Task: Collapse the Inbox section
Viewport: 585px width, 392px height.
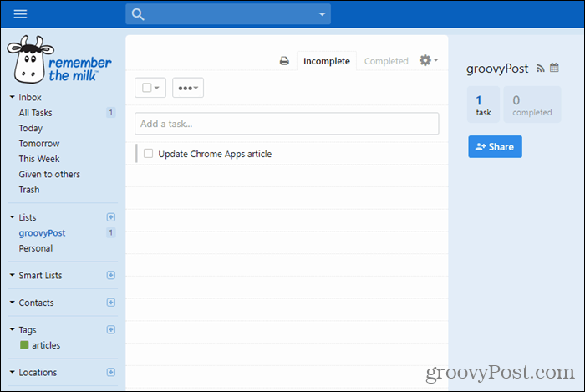Action: [12, 97]
